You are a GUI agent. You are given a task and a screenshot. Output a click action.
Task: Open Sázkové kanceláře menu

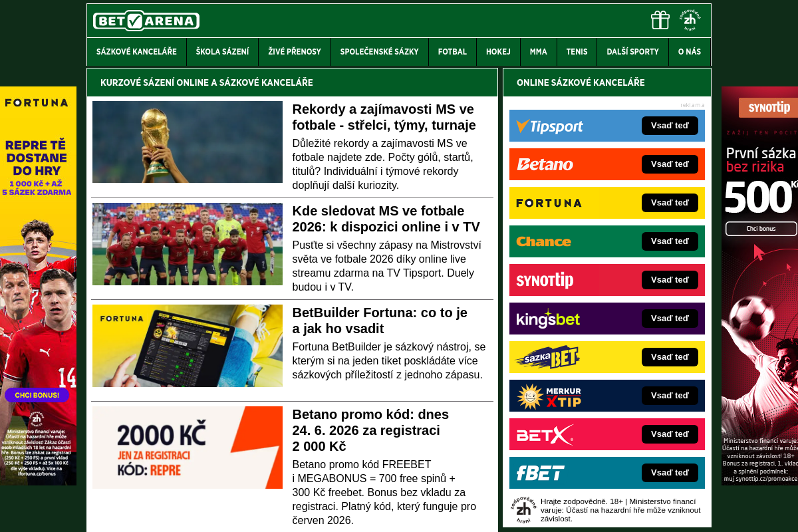tap(136, 52)
